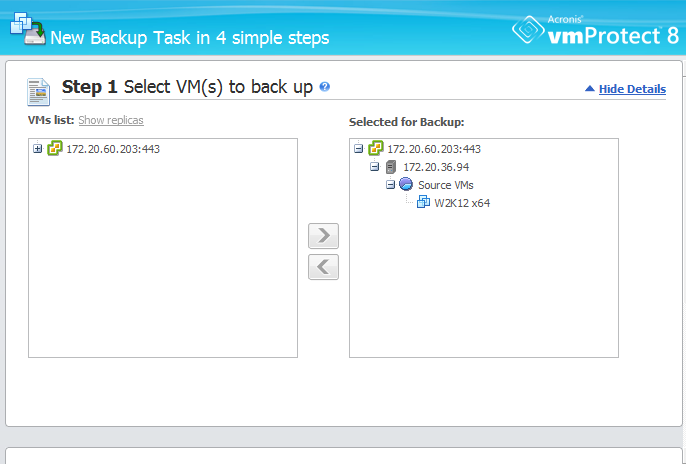Expand 172.20.60.203:443 in the VMs list

pyautogui.click(x=38, y=149)
